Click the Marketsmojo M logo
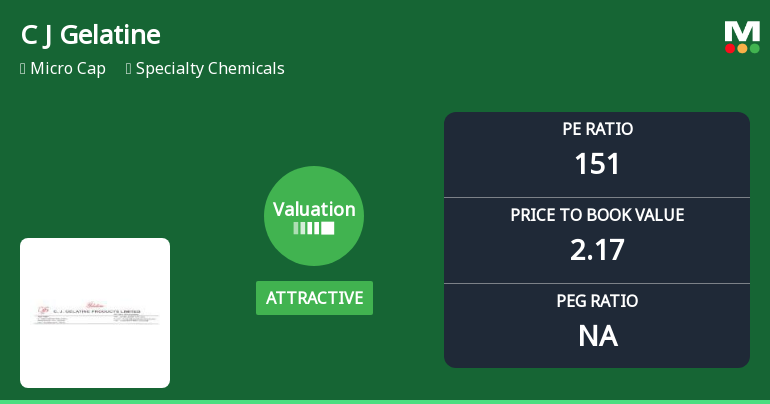The height and width of the screenshot is (404, 770). 741,31
